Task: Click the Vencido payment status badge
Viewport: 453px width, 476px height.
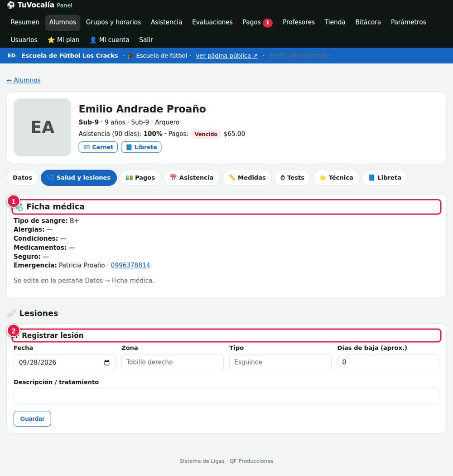Action: pos(206,134)
